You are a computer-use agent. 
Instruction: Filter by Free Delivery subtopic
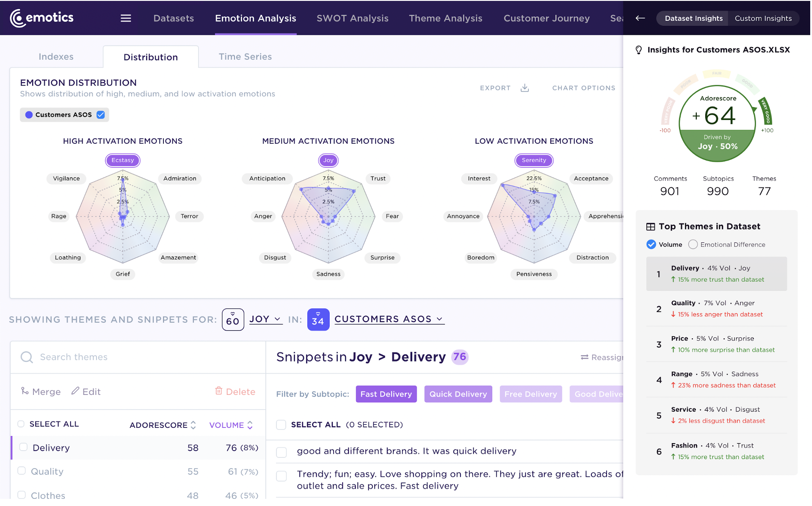531,394
